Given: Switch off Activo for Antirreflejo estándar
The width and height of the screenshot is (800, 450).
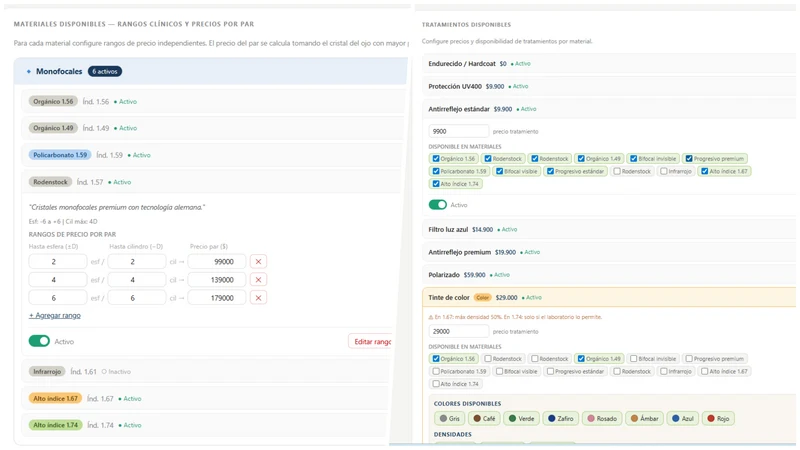Looking at the screenshot, I should coord(438,205).
